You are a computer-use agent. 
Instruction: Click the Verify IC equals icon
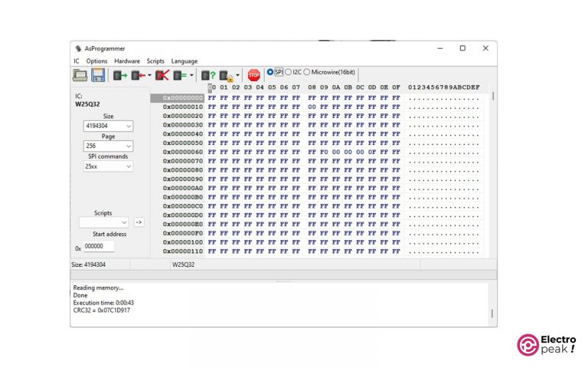point(180,75)
